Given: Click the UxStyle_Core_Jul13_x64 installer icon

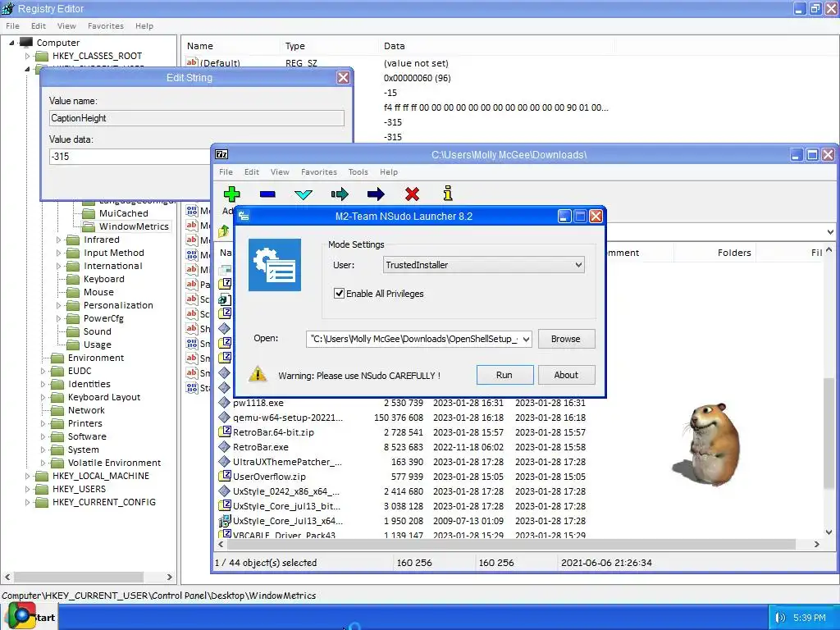Looking at the screenshot, I should (x=225, y=521).
